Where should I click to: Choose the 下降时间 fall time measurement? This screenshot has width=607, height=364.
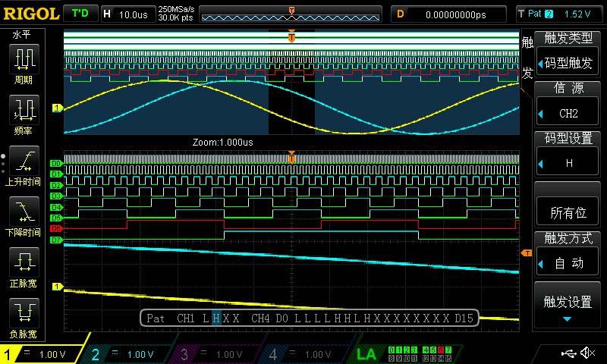(x=24, y=216)
